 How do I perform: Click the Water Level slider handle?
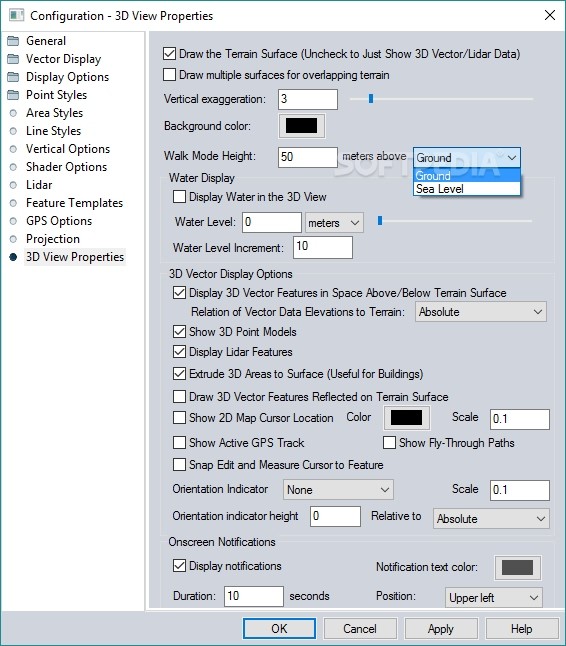380,221
